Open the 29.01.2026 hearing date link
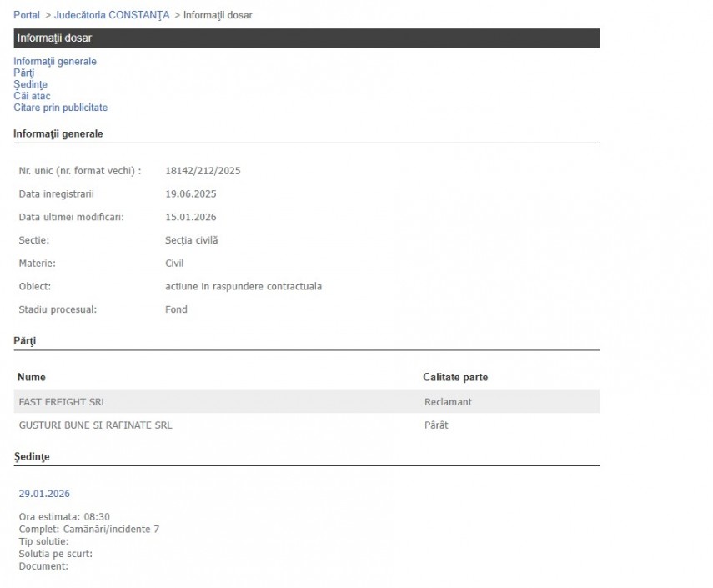The height and width of the screenshot is (588, 713). point(44,494)
